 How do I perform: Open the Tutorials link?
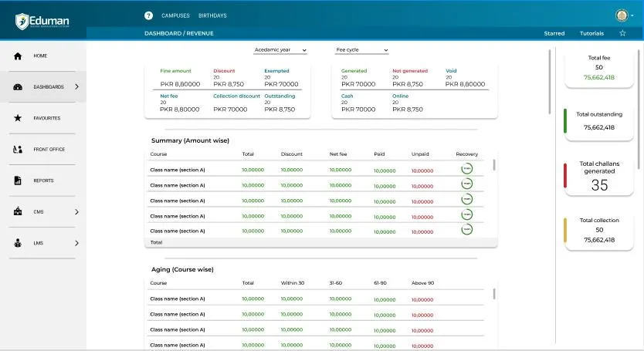[592, 33]
